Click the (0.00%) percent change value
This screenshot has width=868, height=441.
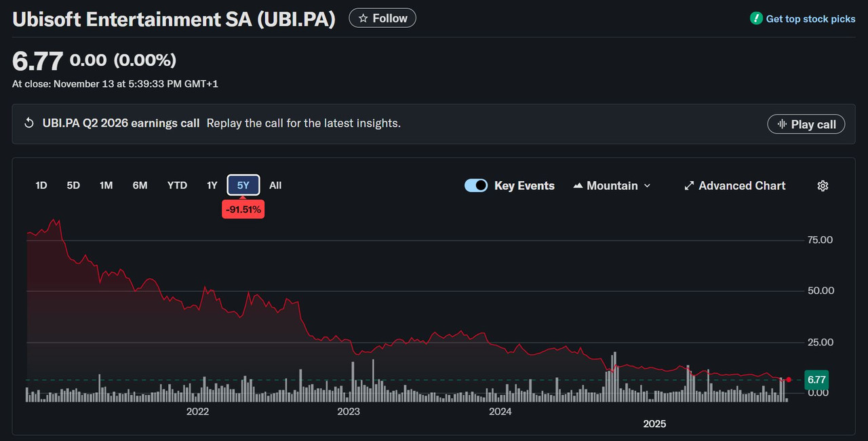click(x=144, y=60)
